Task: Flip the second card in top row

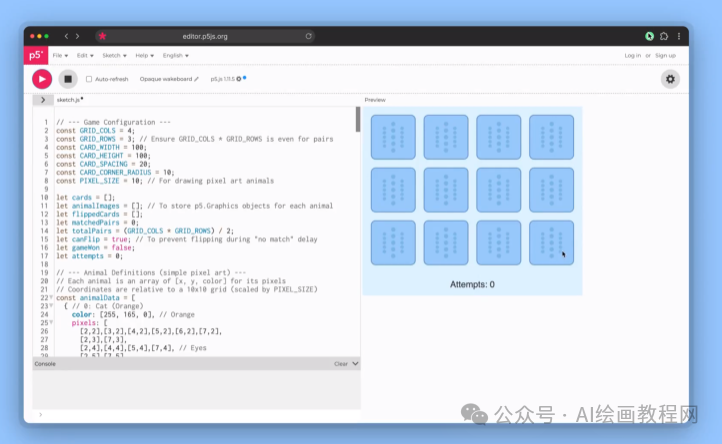Action: 446,137
